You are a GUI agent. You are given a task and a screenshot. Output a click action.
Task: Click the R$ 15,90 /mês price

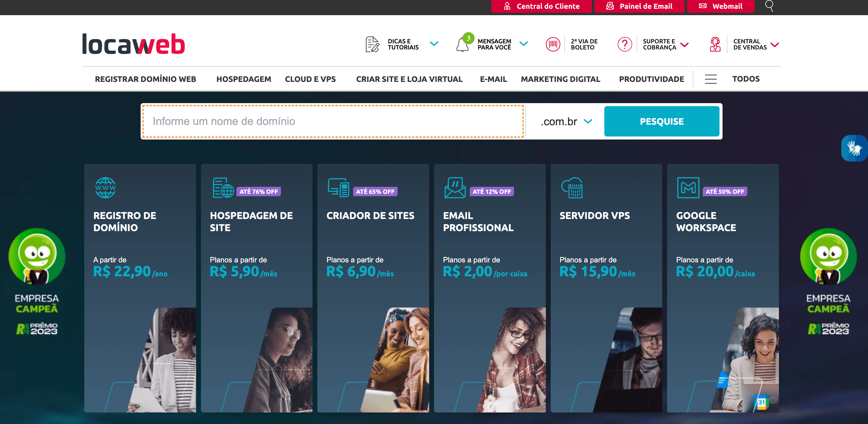point(597,271)
